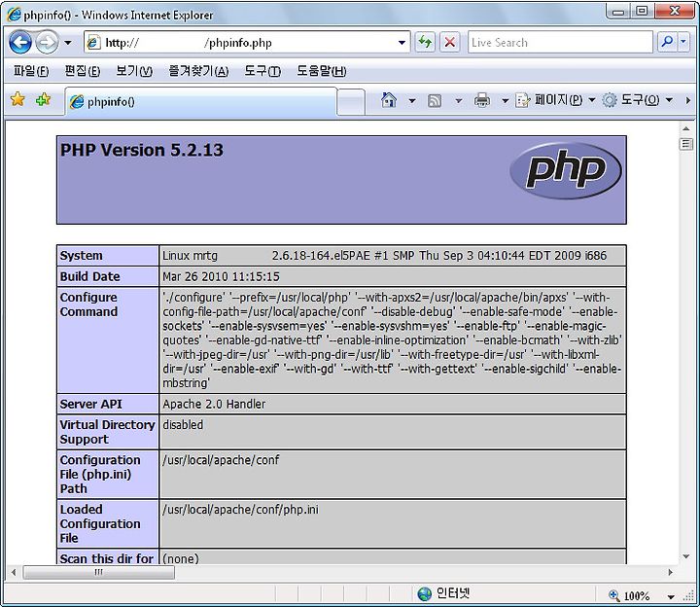Expand the feeds dropdown arrow
Image resolution: width=700 pixels, height=607 pixels.
click(x=459, y=100)
